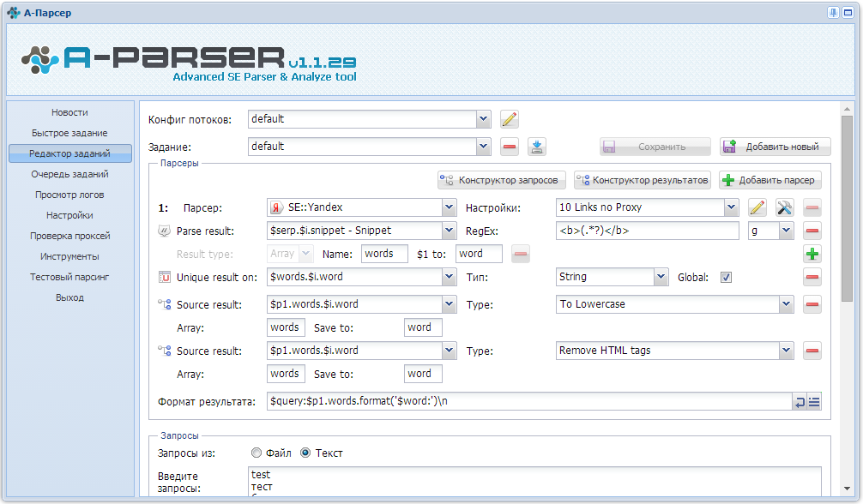Click the Name field containing words
Image resolution: width=863 pixels, height=504 pixels.
384,254
